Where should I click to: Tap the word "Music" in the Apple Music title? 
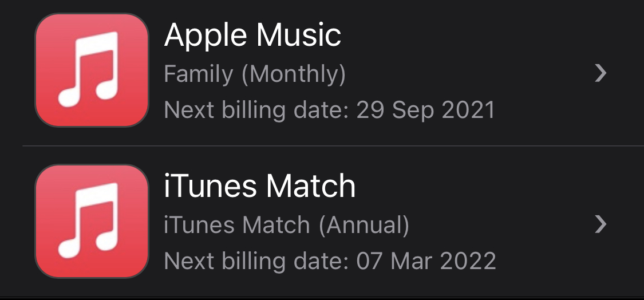click(x=299, y=35)
